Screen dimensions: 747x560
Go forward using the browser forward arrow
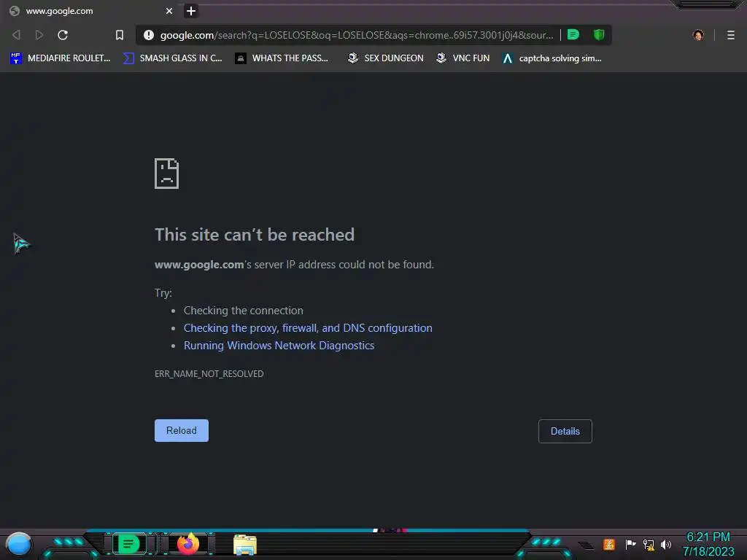coord(39,35)
